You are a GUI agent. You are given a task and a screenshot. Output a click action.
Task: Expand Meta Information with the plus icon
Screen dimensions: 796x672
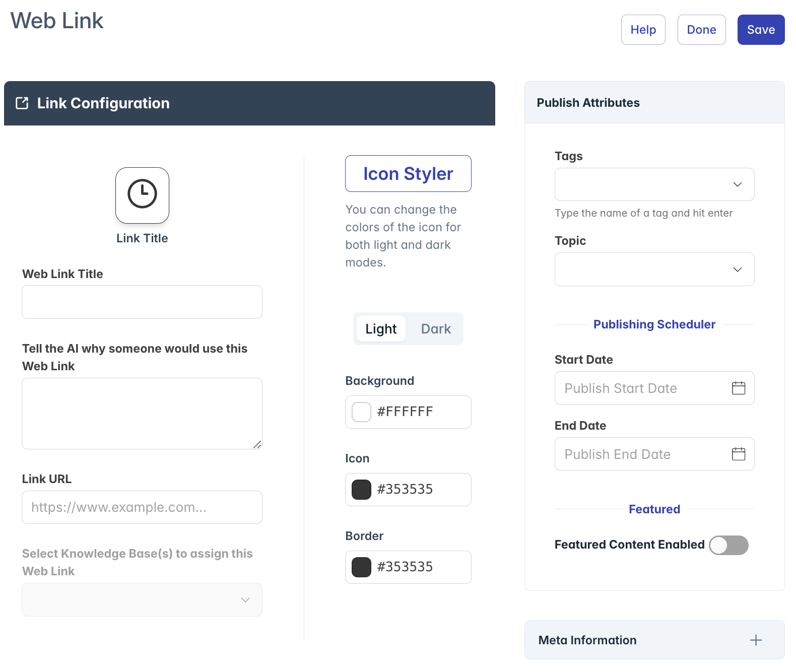tap(756, 640)
